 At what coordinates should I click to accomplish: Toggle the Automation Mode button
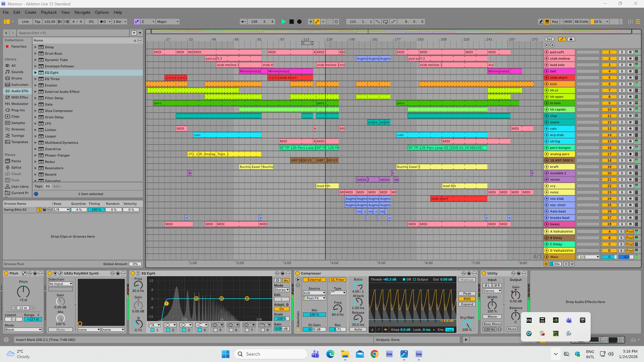562,39
